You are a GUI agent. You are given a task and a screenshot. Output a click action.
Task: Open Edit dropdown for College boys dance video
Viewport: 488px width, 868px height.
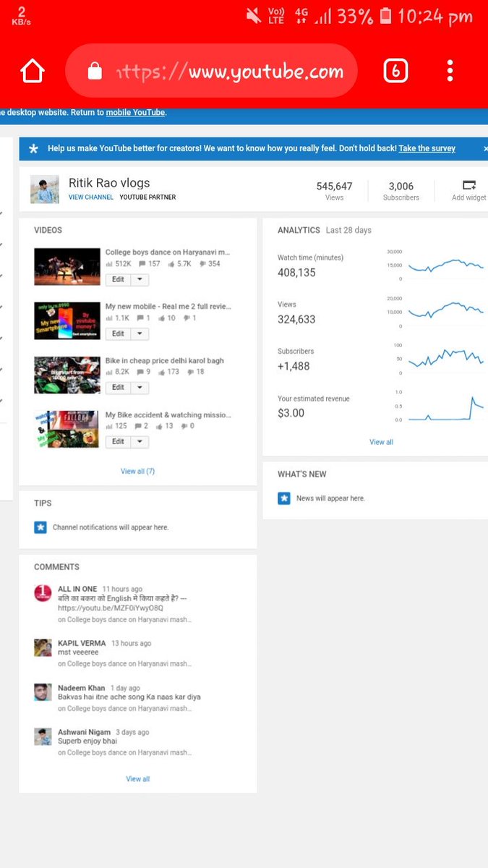140,280
